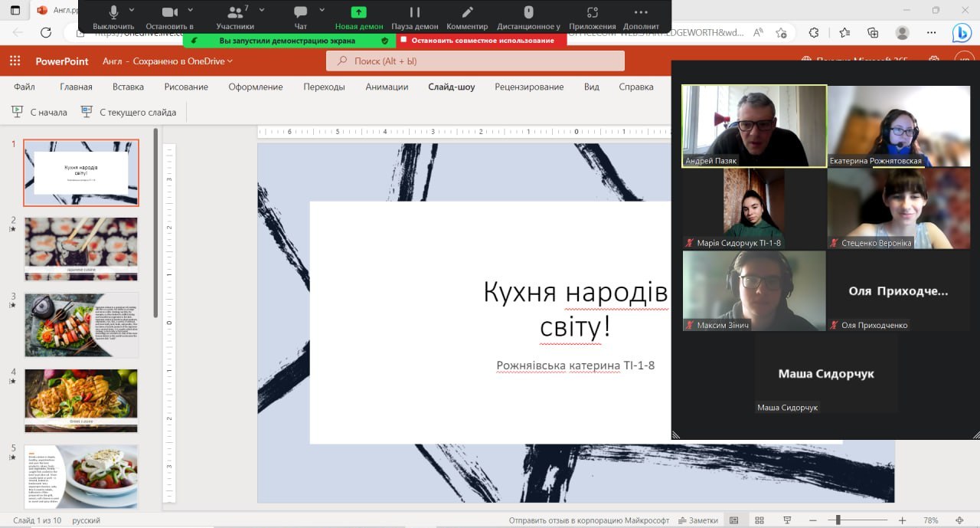980x528 pixels.
Task: Click the Zoom Чат chat icon
Action: coord(301,13)
